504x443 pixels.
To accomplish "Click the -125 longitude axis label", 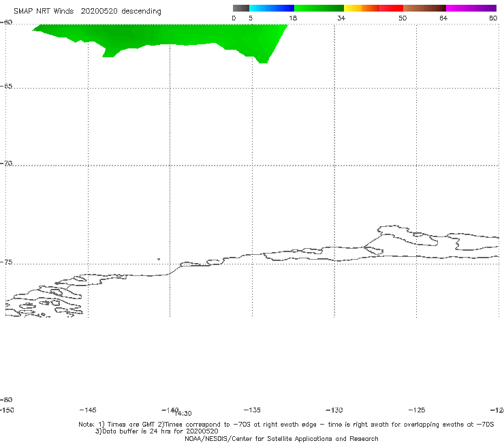I will [x=417, y=410].
